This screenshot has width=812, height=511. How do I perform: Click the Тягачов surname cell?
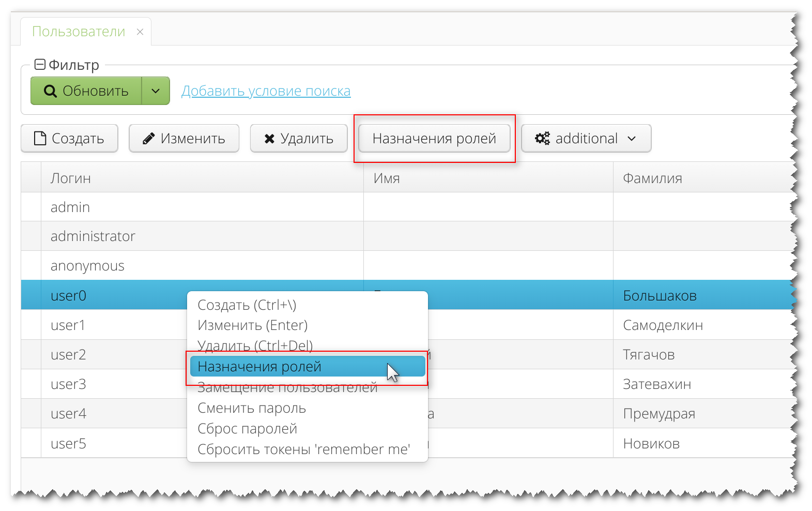point(703,354)
